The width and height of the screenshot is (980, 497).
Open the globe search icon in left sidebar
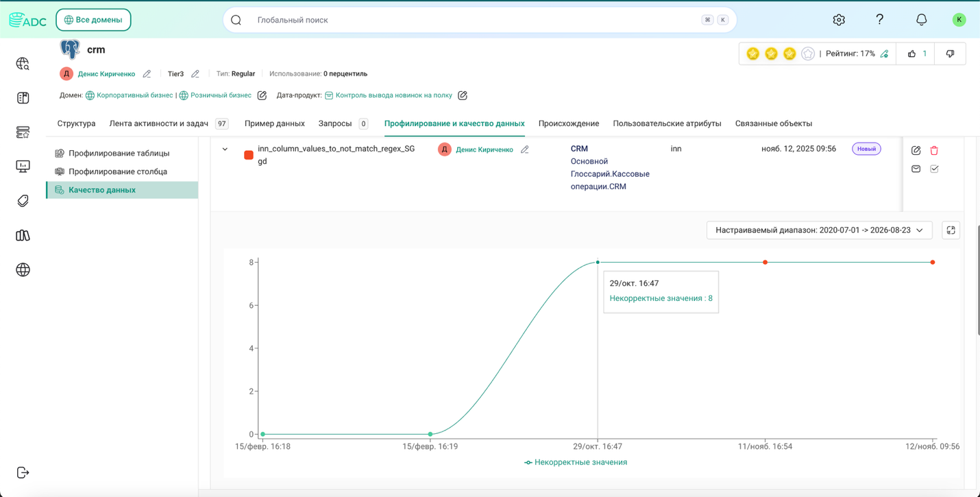point(23,64)
